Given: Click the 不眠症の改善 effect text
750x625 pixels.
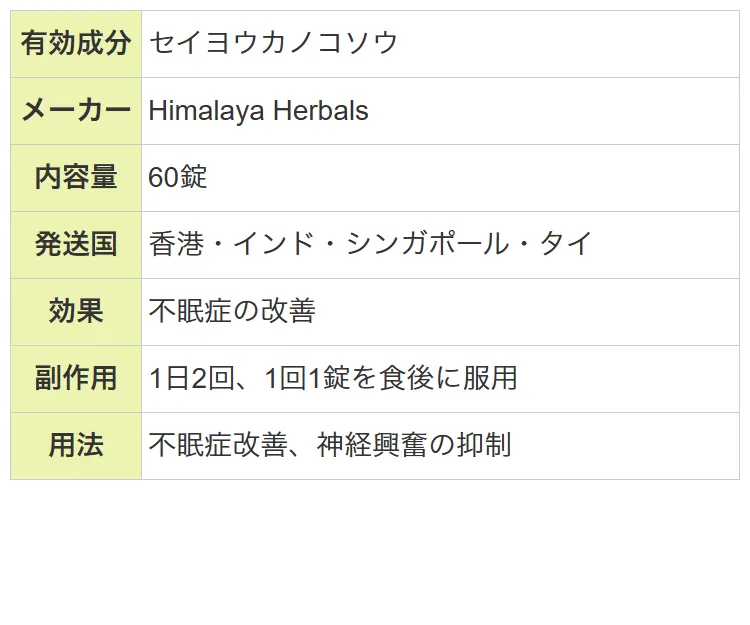Looking at the screenshot, I should click(x=232, y=311).
